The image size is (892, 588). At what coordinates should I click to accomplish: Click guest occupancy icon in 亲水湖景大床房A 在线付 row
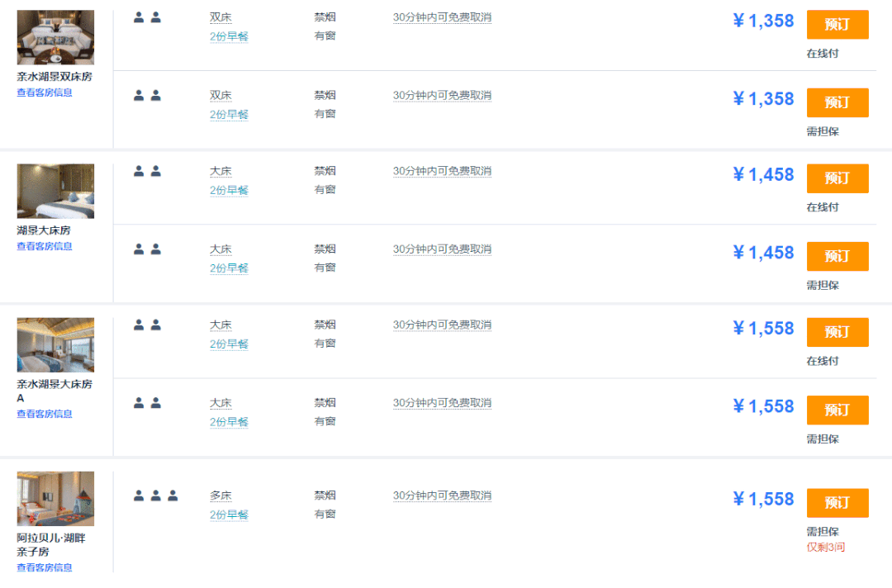click(x=147, y=325)
